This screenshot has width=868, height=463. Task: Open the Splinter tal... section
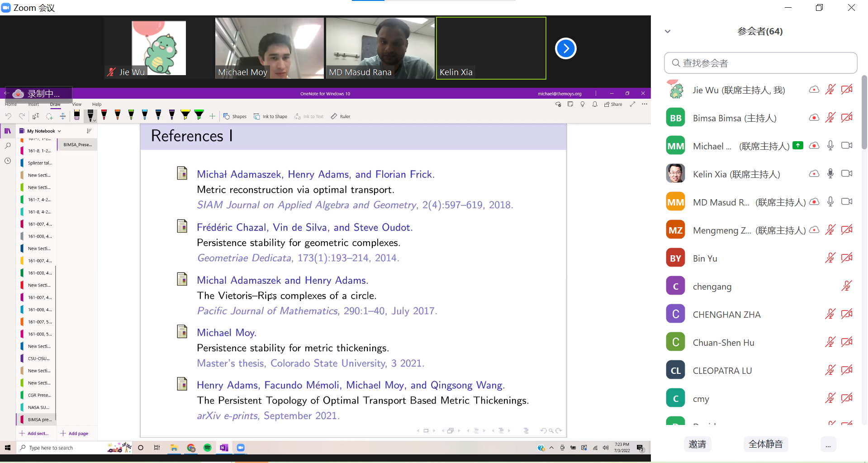tap(36, 163)
